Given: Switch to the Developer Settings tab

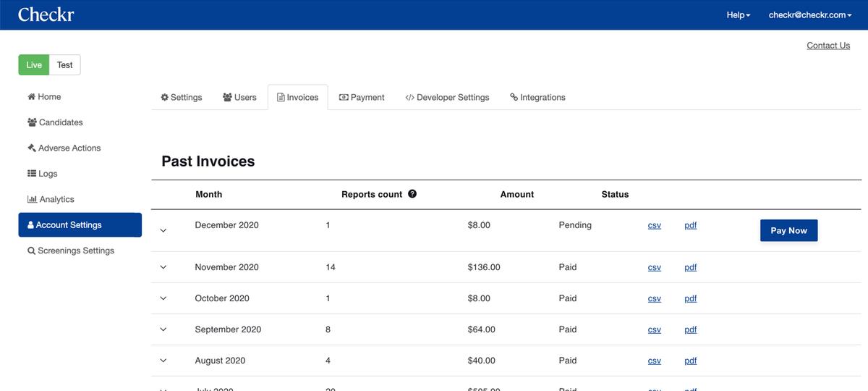Looking at the screenshot, I should [447, 97].
